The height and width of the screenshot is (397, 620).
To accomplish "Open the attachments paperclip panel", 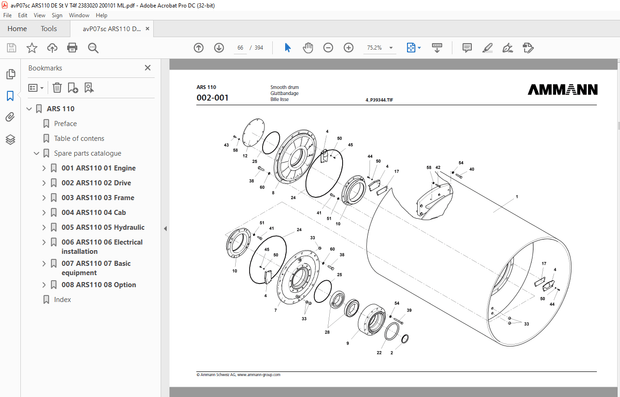I will [x=10, y=117].
